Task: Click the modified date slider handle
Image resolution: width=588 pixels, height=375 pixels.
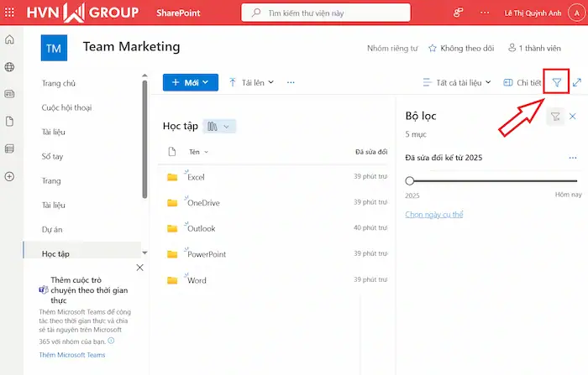Action: (x=410, y=180)
